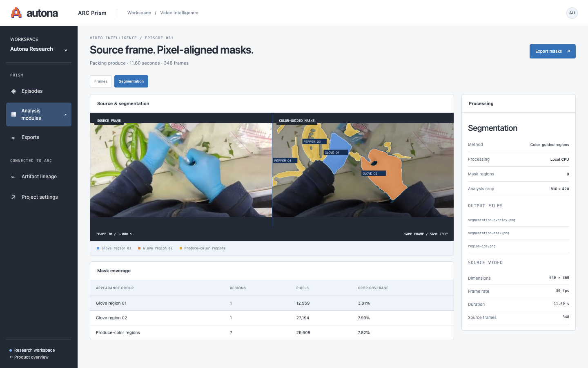
Task: Open Analysis modules in the sidebar
Action: [x=39, y=114]
